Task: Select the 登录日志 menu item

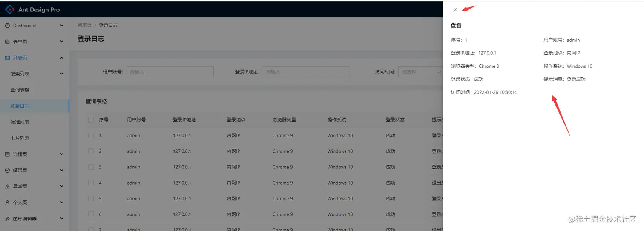Action: pos(34,106)
